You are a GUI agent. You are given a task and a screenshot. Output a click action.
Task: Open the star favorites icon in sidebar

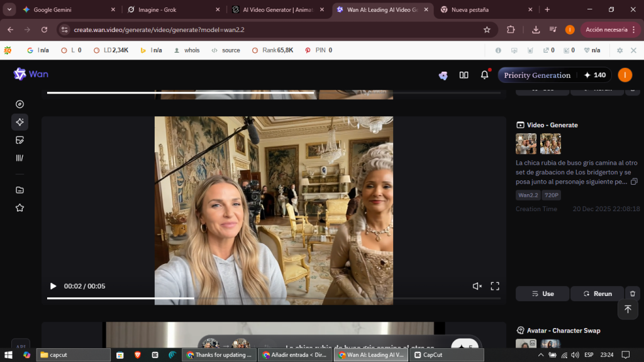tap(19, 207)
